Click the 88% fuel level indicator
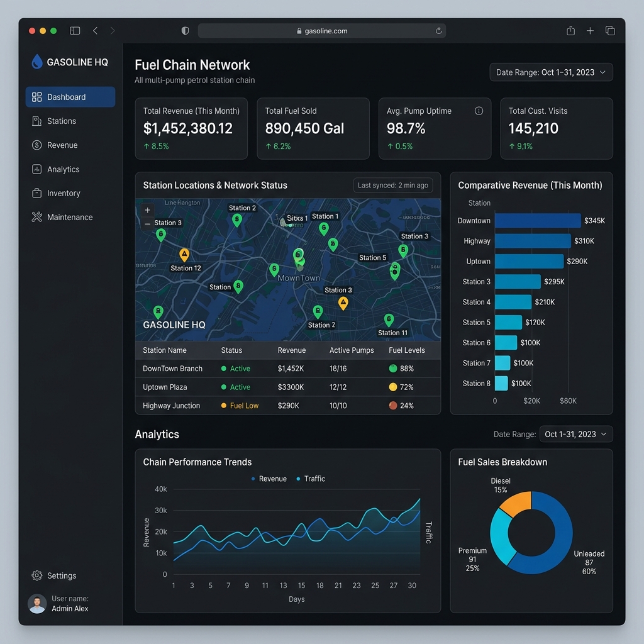 pos(393,369)
